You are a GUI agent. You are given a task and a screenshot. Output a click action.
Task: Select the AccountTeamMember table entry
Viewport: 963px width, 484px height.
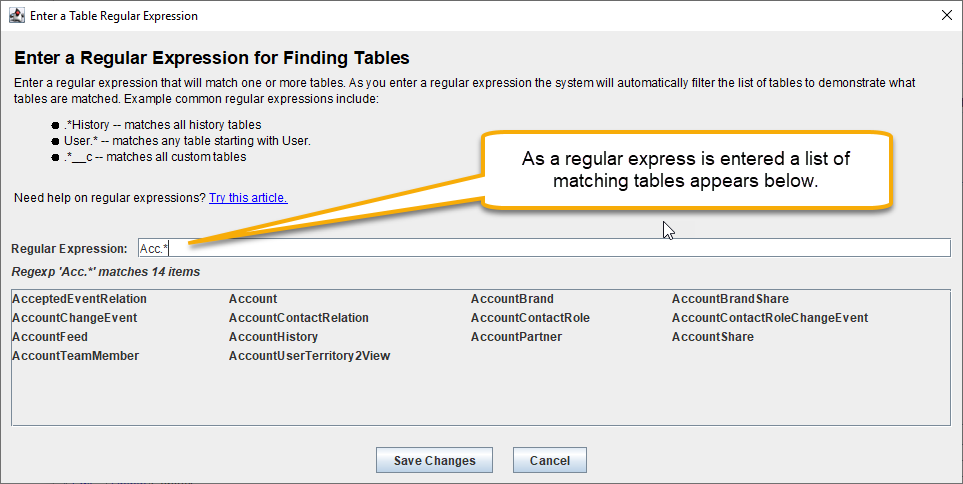76,356
